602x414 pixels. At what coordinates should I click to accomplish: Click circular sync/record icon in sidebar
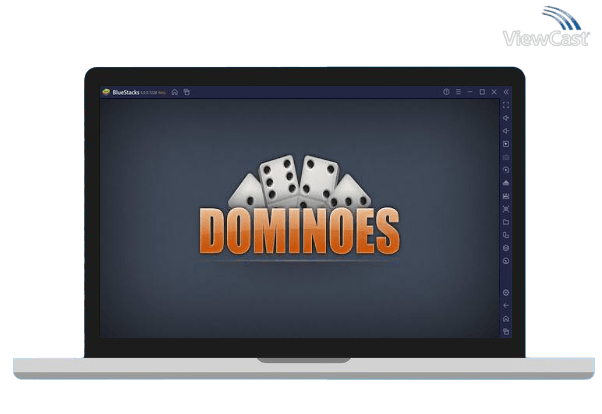[506, 170]
